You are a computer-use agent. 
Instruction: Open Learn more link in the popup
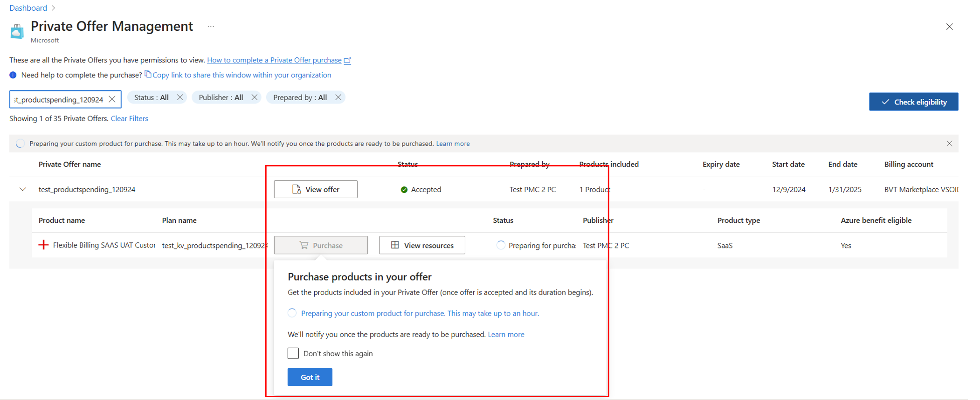(506, 334)
